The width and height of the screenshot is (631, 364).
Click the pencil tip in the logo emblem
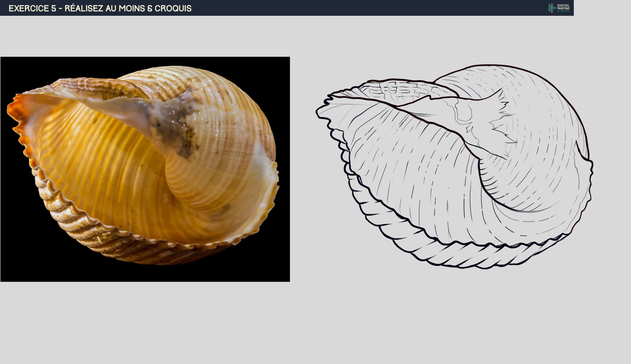[552, 4]
